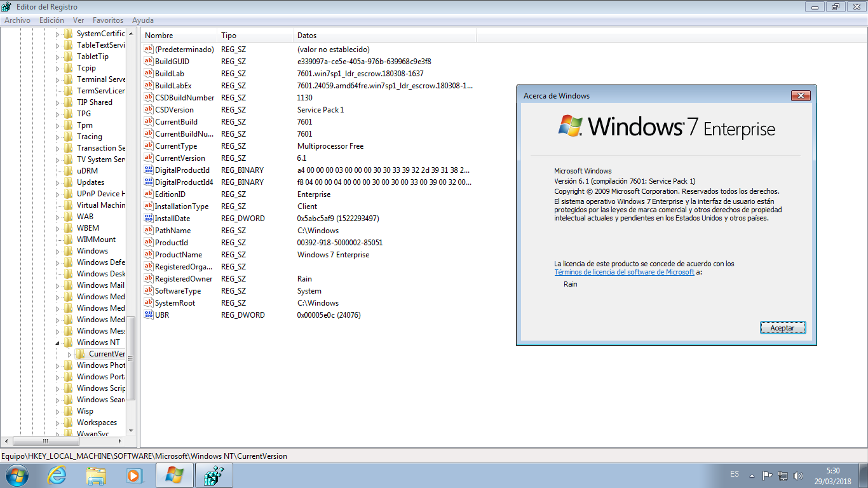Select the uDRM key
The image size is (868, 488).
(x=87, y=171)
